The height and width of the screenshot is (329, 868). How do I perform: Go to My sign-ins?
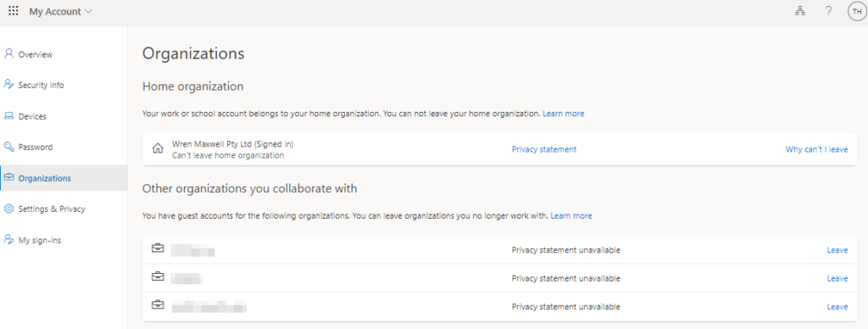click(x=39, y=240)
